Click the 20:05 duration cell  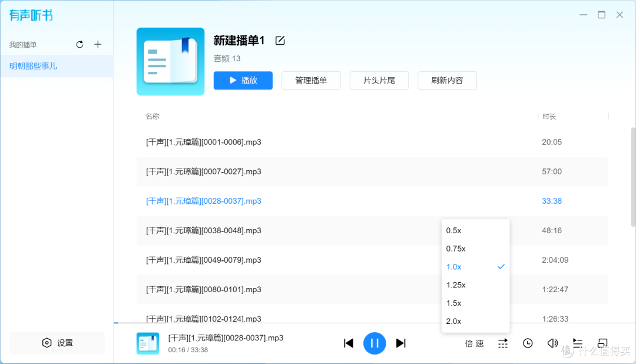pos(552,142)
